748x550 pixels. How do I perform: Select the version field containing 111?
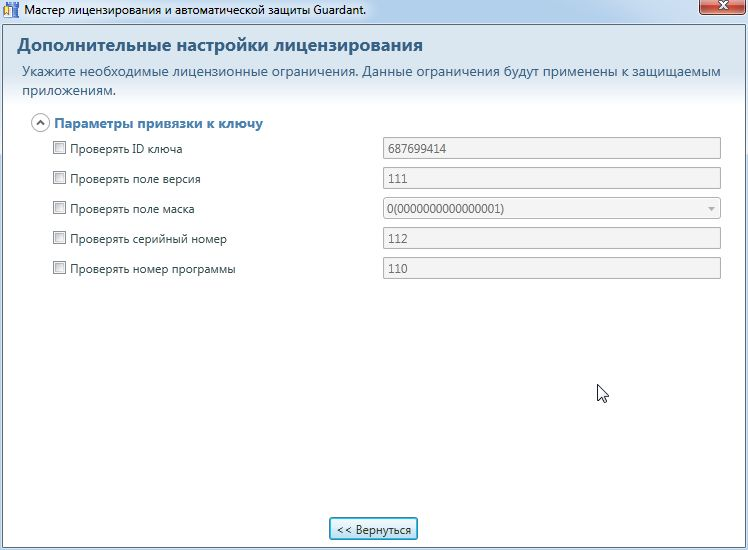551,179
